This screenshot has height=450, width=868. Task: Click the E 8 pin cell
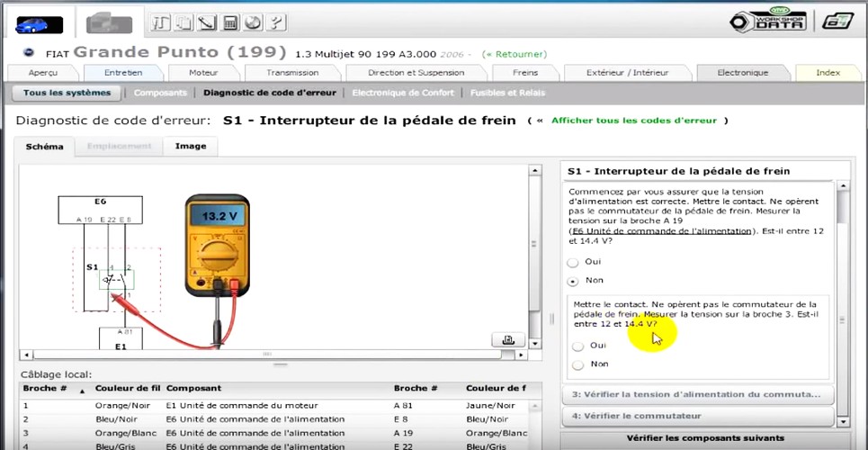[x=401, y=419]
